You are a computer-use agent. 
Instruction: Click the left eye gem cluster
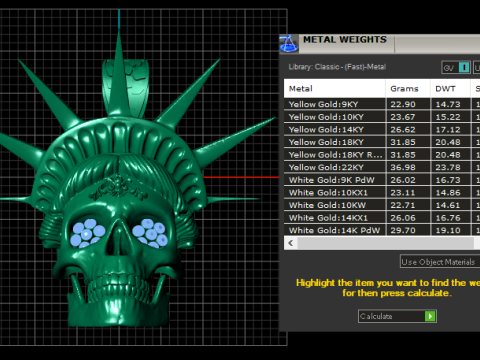(x=88, y=233)
